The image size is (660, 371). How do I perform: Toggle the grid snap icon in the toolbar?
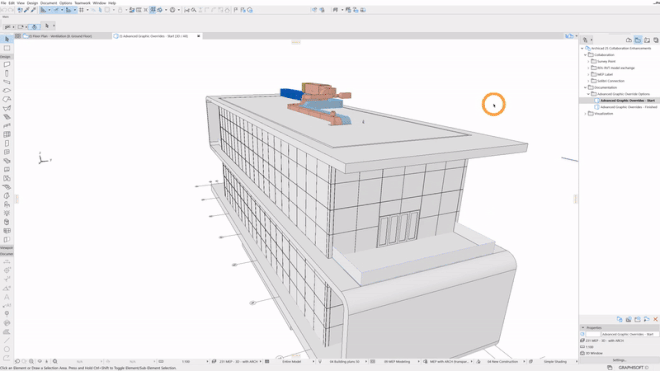(81, 10)
